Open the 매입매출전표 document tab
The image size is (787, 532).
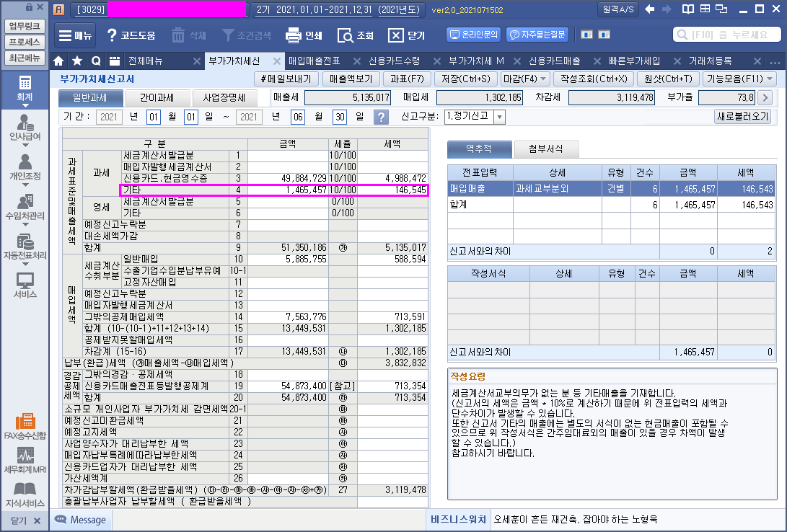click(314, 61)
